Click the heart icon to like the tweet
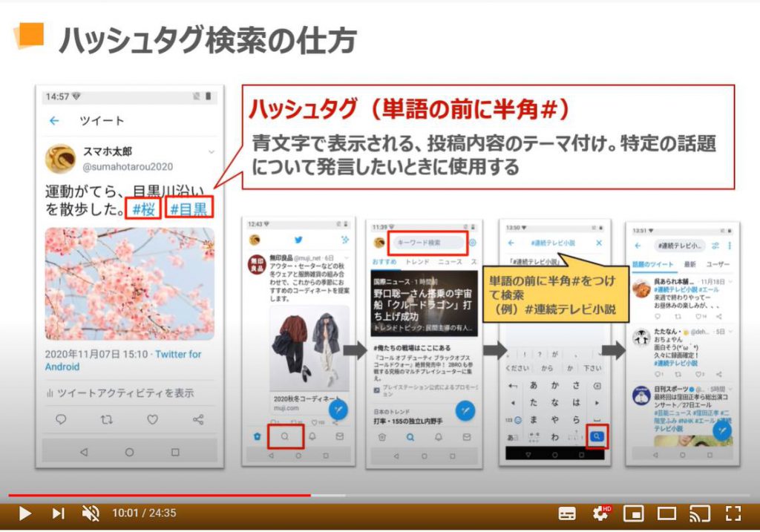Screen dimensions: 760x532 pyautogui.click(x=153, y=420)
